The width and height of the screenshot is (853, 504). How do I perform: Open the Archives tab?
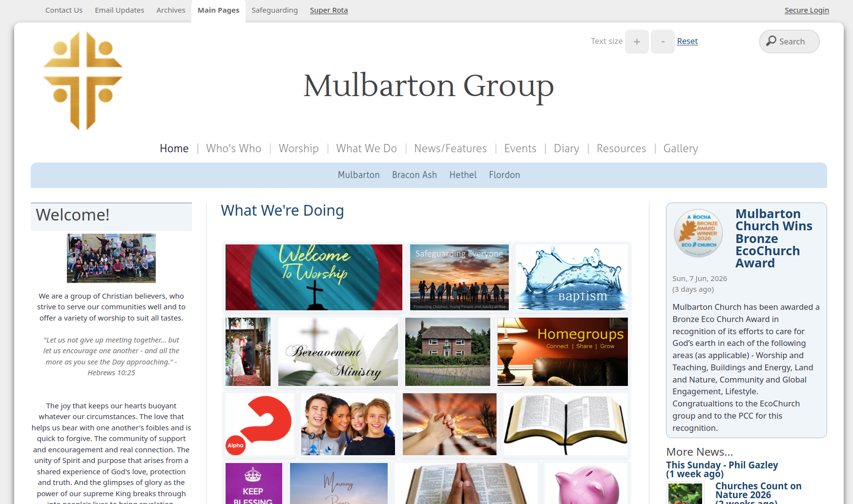(171, 10)
